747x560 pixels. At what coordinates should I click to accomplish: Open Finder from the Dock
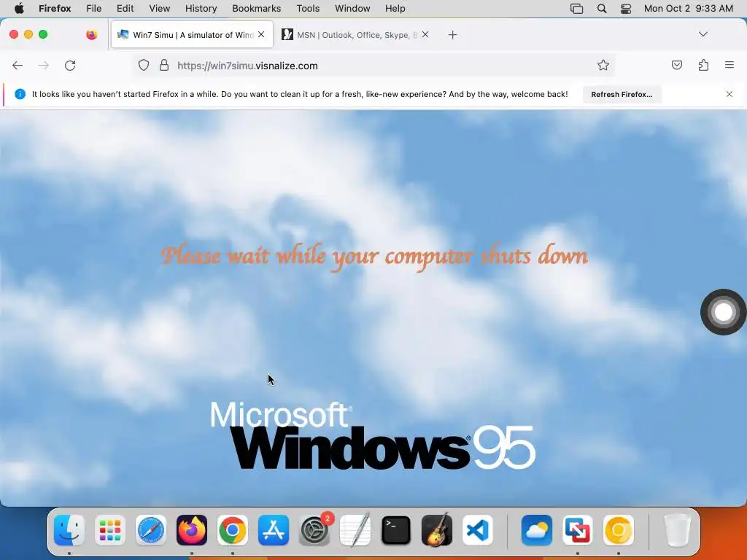69,530
